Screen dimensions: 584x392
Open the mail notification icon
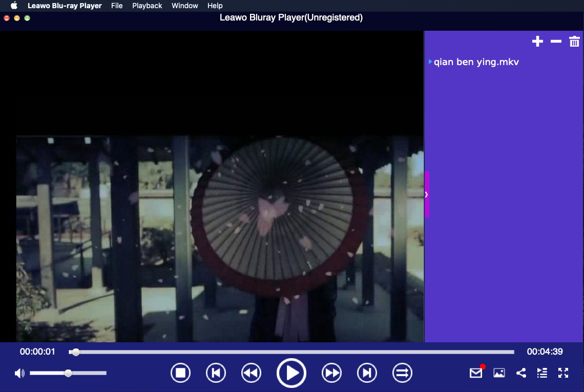point(476,373)
